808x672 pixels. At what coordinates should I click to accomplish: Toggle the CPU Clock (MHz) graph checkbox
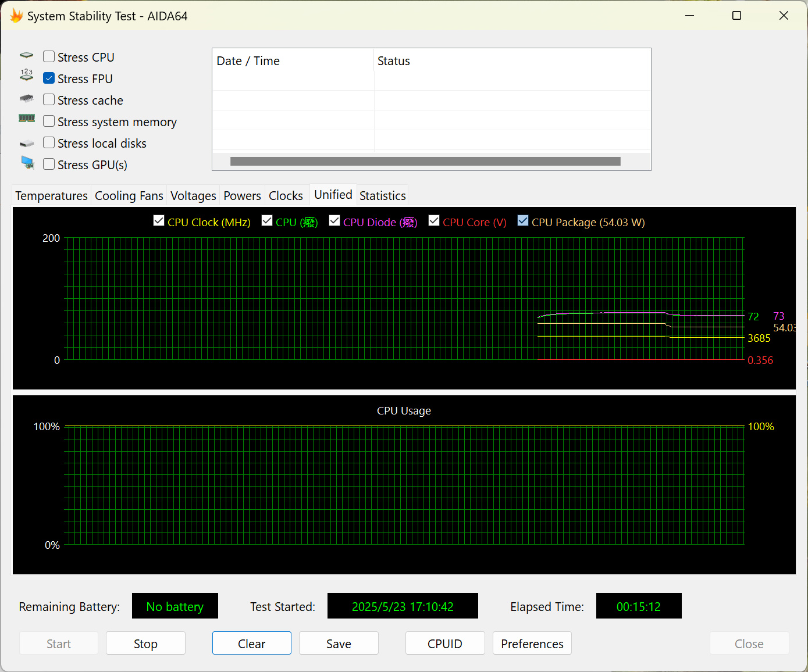coord(159,221)
